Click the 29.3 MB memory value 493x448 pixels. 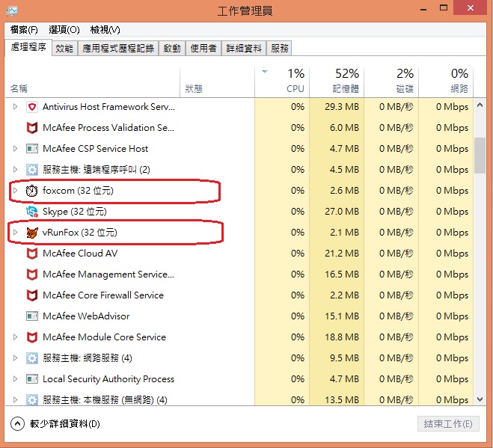coord(342,107)
